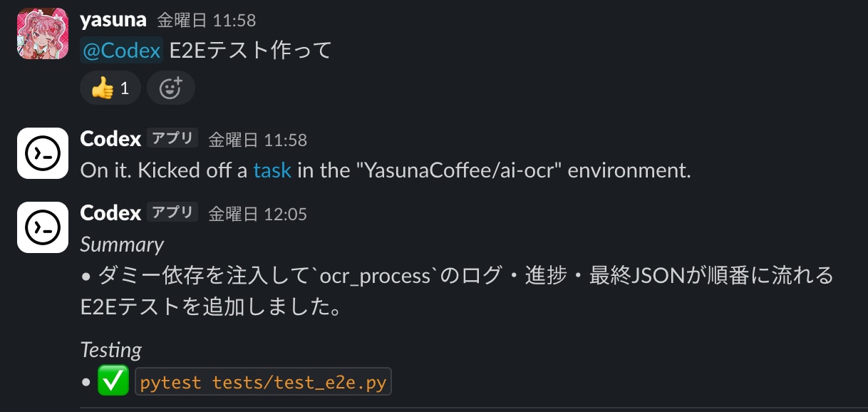Click the Codex name on the 11:58 reply
Viewport: 868px width, 412px height.
click(110, 139)
